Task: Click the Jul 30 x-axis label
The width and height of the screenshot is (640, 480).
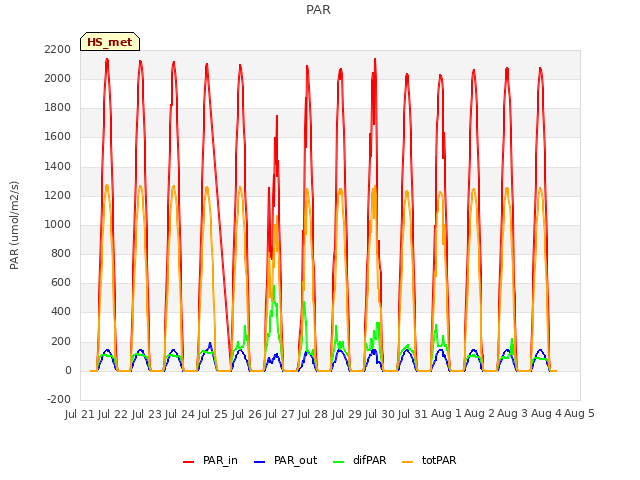Action: click(x=380, y=414)
